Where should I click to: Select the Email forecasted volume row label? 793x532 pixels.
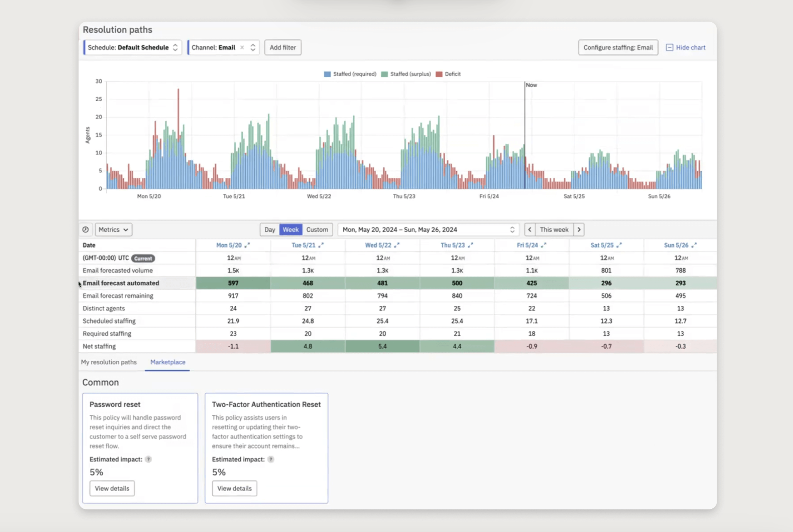(x=118, y=271)
